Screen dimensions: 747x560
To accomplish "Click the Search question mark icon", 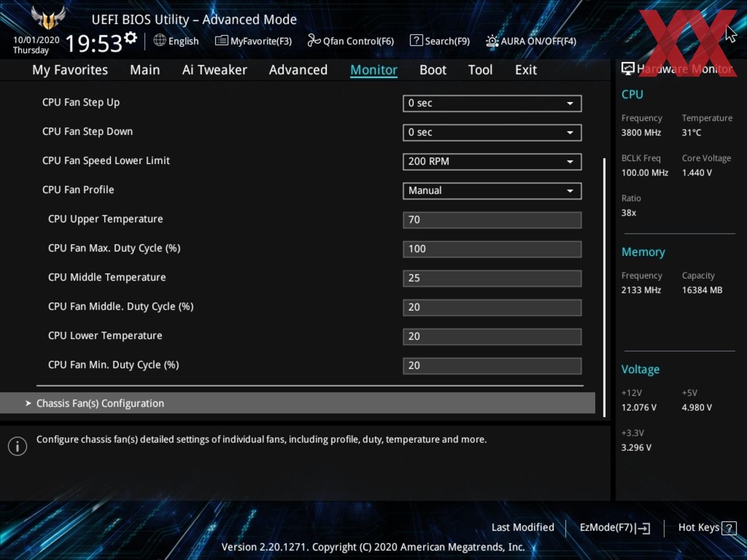I will tap(416, 40).
